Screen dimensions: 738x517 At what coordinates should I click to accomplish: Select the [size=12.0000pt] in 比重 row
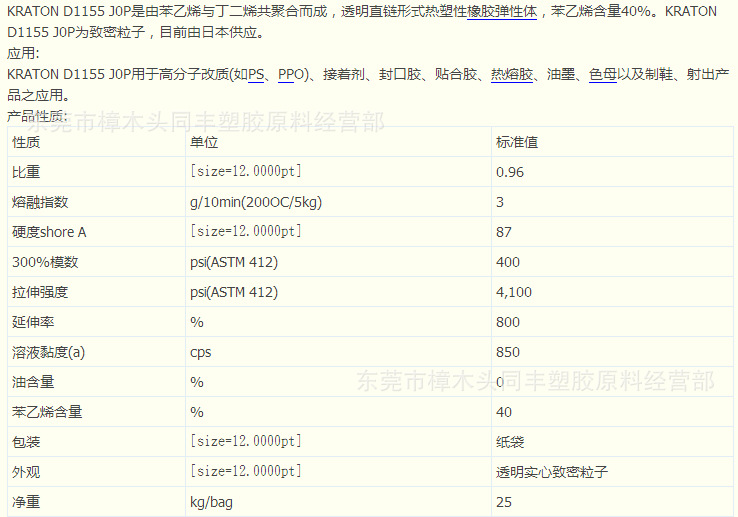coord(245,171)
